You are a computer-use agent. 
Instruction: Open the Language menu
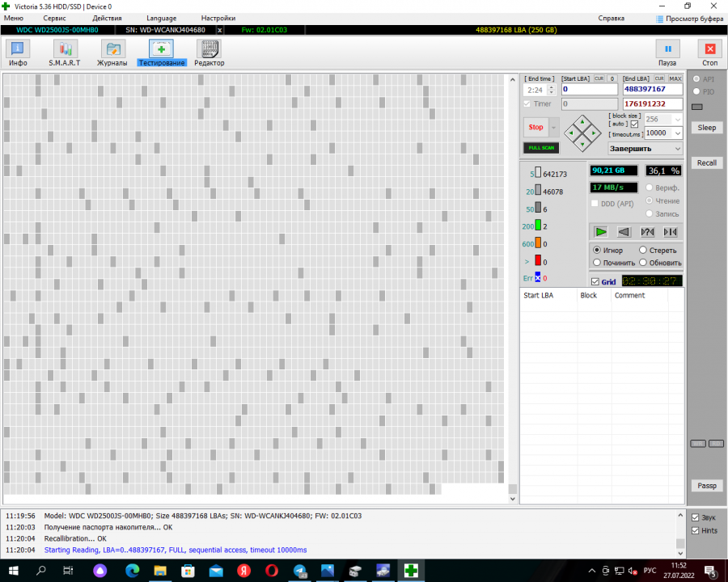pyautogui.click(x=161, y=18)
